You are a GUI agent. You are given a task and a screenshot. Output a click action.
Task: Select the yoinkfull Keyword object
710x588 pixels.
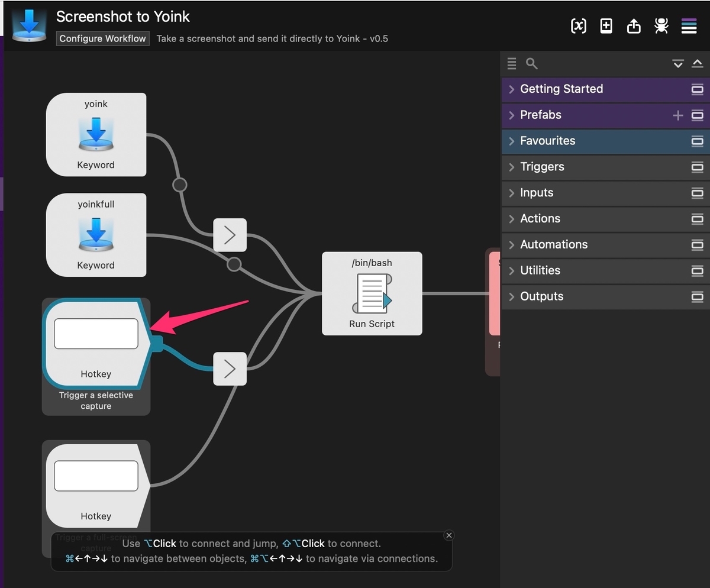[96, 235]
